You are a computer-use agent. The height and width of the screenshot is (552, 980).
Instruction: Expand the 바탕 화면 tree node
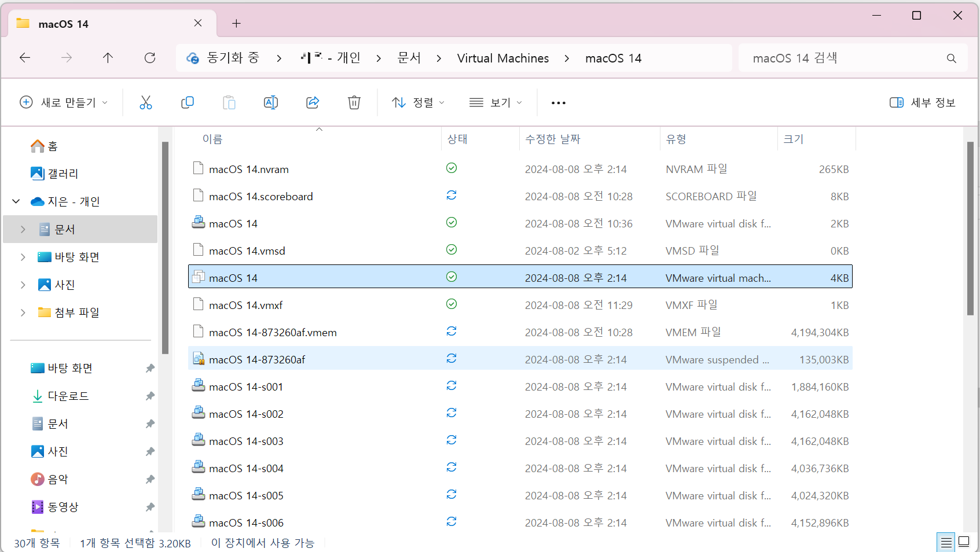point(23,257)
